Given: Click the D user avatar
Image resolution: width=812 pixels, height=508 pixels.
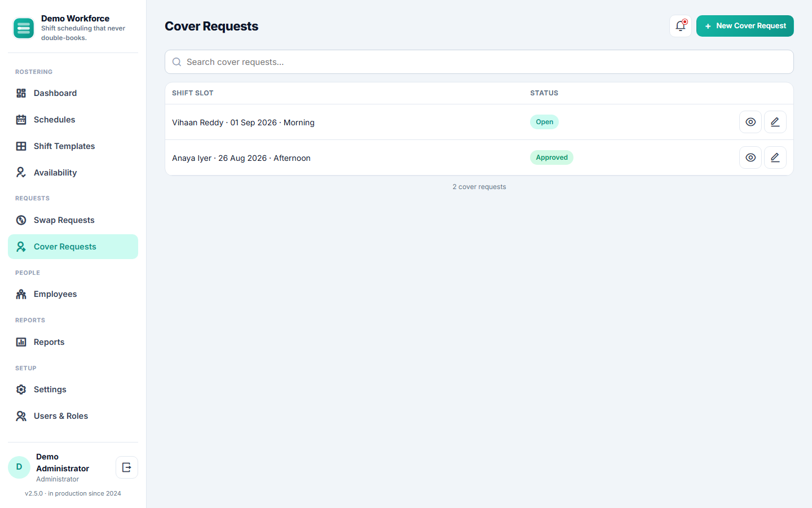Looking at the screenshot, I should (x=19, y=467).
